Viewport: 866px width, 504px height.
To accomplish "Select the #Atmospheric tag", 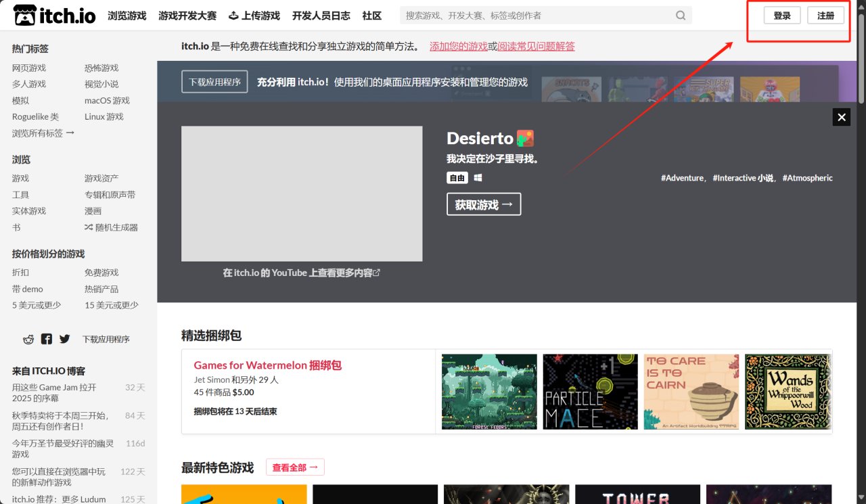I will (x=808, y=178).
